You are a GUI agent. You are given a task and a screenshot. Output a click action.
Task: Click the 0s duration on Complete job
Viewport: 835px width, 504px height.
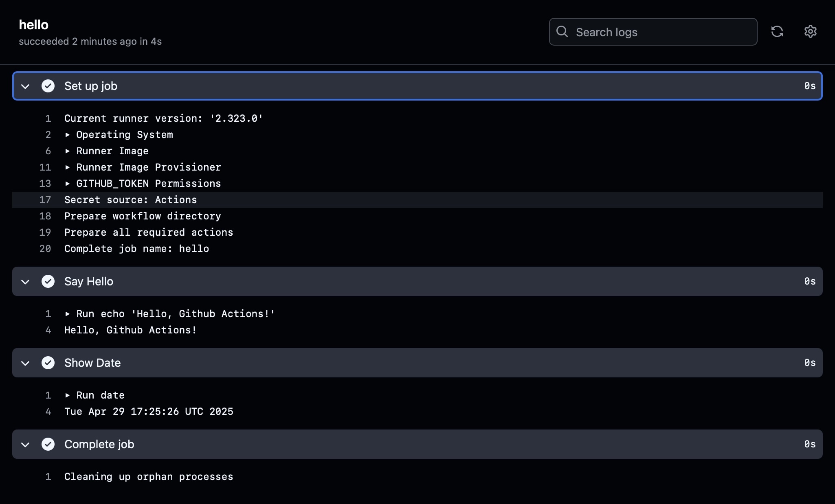(x=810, y=444)
